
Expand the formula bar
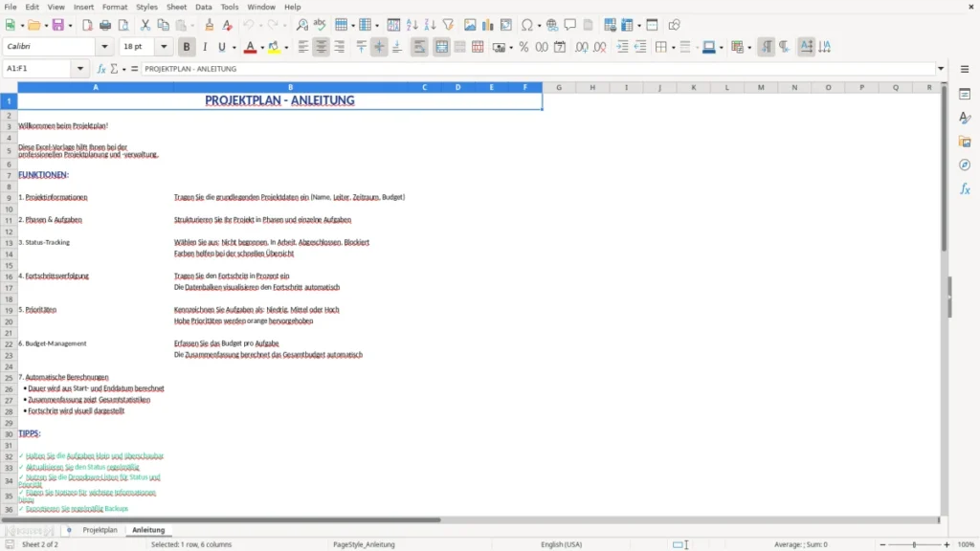pyautogui.click(x=941, y=69)
